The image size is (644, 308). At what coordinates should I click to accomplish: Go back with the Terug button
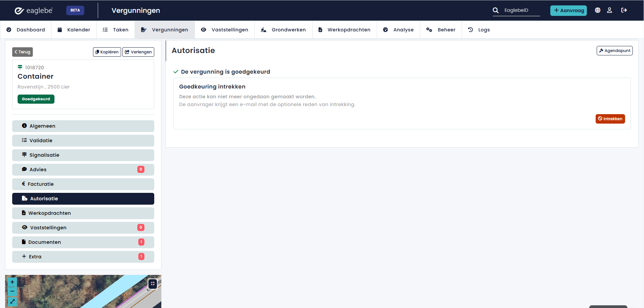(22, 52)
